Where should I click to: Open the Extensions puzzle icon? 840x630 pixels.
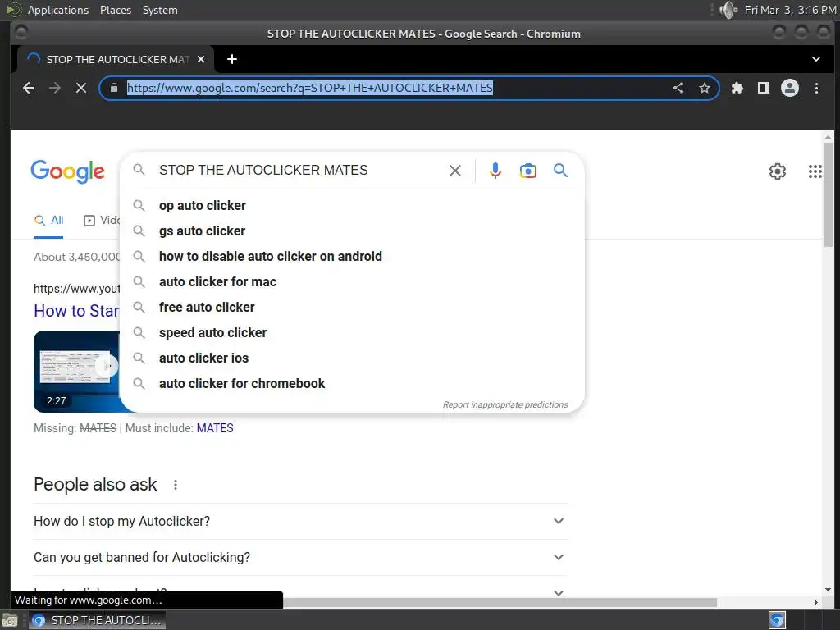click(737, 88)
